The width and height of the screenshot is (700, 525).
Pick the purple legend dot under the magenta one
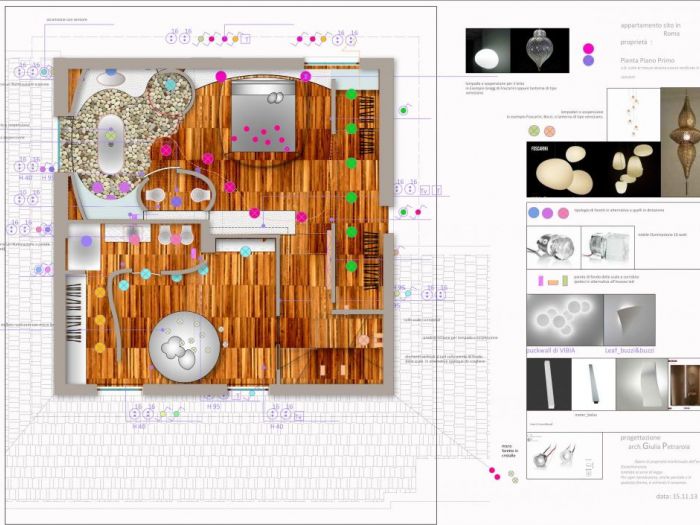pos(589,60)
